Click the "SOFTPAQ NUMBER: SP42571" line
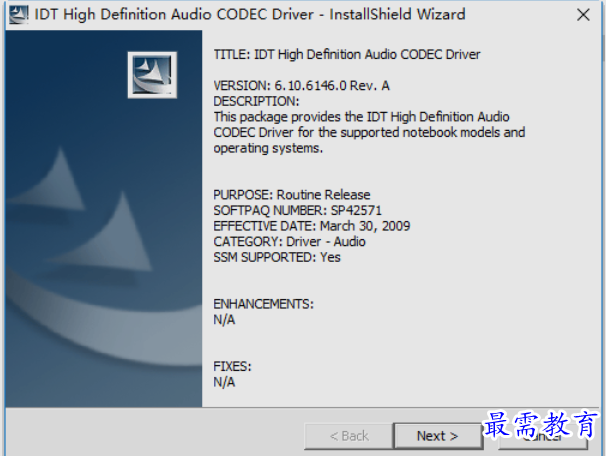The image size is (606, 456). (x=297, y=210)
